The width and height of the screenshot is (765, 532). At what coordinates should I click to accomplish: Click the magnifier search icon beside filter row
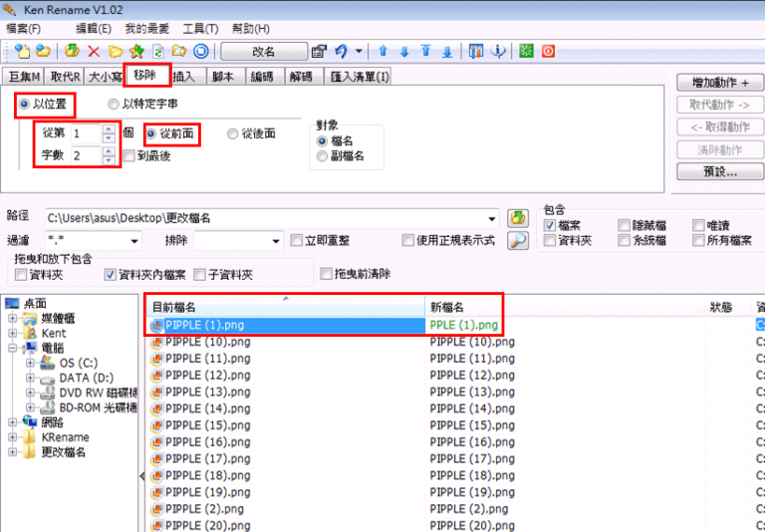click(518, 240)
